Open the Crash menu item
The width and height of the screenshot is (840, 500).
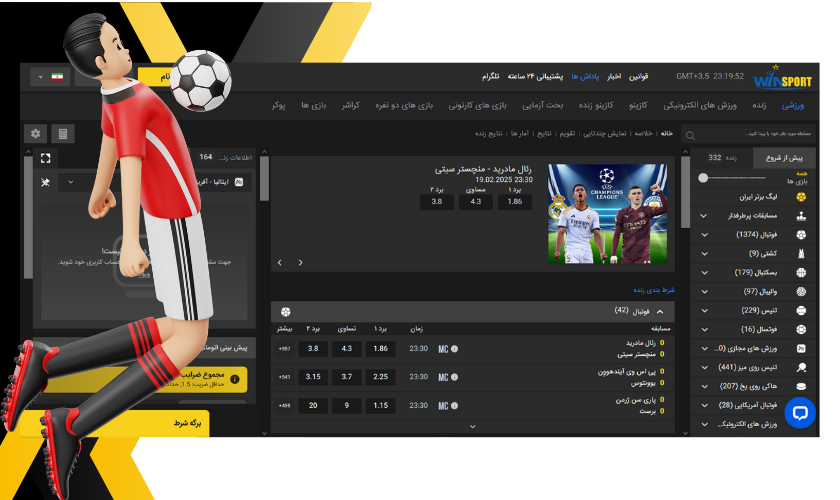(350, 106)
